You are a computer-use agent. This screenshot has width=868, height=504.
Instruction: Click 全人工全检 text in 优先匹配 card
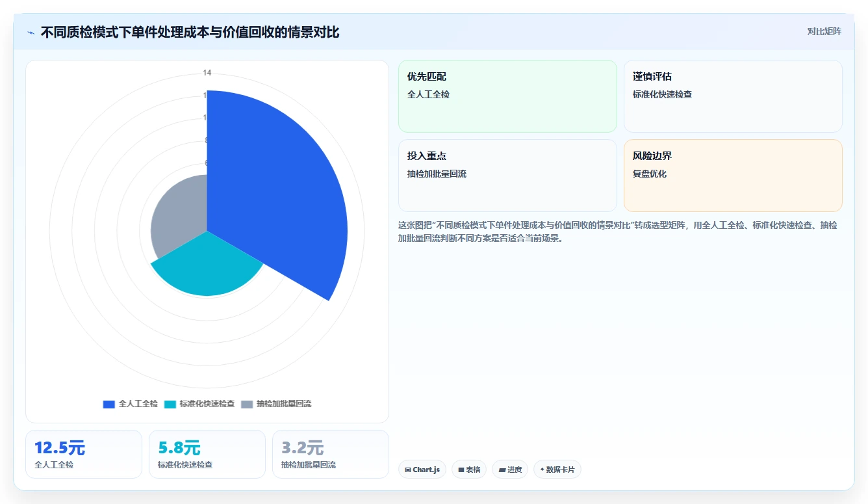pos(428,94)
